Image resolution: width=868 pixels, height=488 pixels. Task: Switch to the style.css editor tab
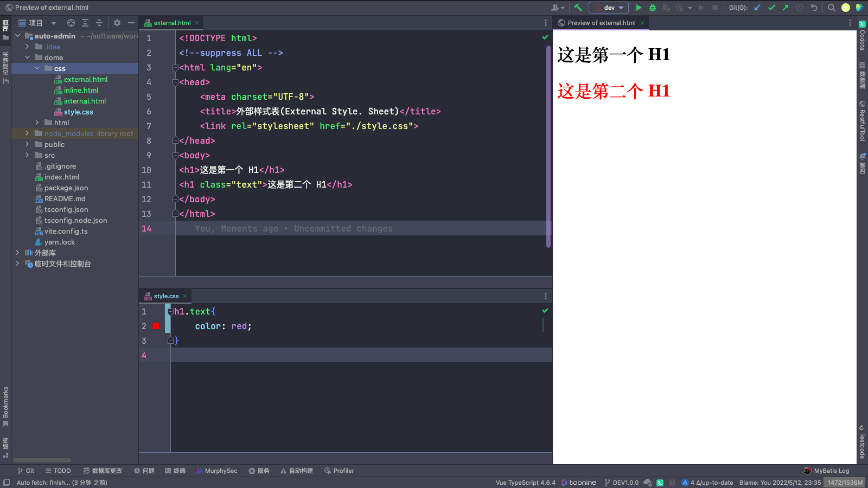[166, 296]
